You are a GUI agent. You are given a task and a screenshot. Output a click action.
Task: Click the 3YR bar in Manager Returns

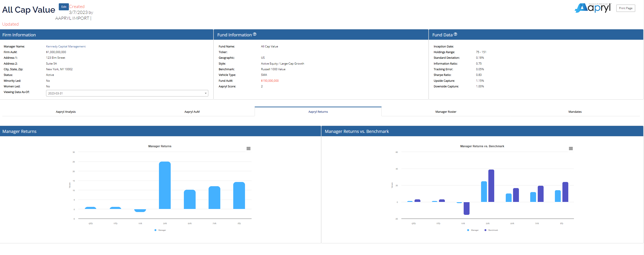pyautogui.click(x=165, y=185)
